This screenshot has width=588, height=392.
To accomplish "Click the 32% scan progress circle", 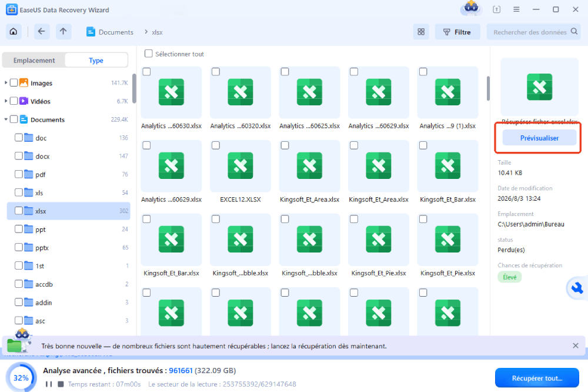I will (21, 378).
